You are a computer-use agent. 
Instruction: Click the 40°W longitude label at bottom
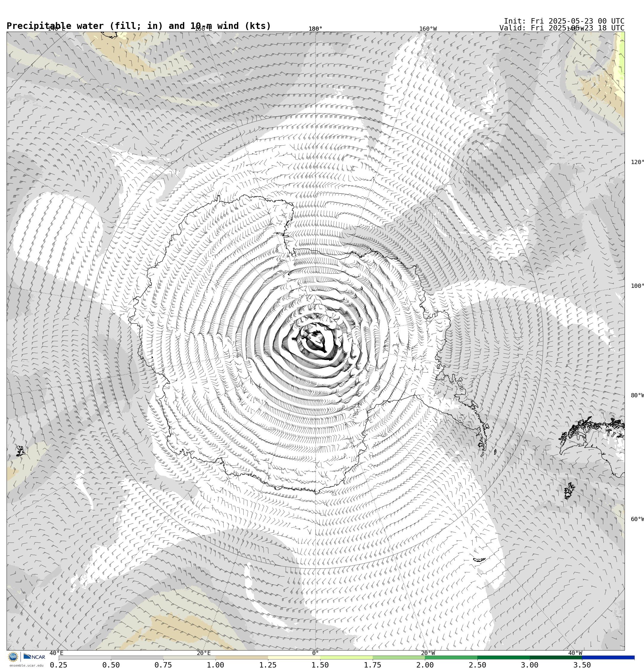(575, 653)
